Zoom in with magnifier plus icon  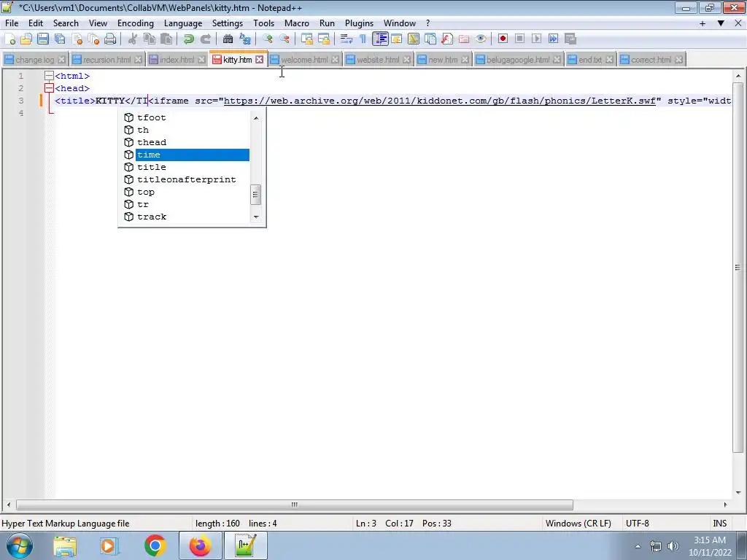pos(267,39)
